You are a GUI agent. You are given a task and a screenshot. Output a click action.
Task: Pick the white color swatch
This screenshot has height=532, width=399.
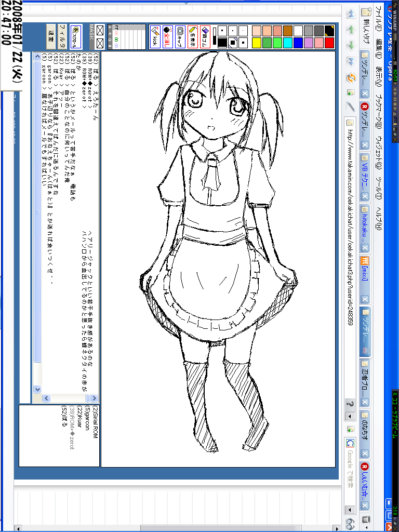tap(298, 31)
